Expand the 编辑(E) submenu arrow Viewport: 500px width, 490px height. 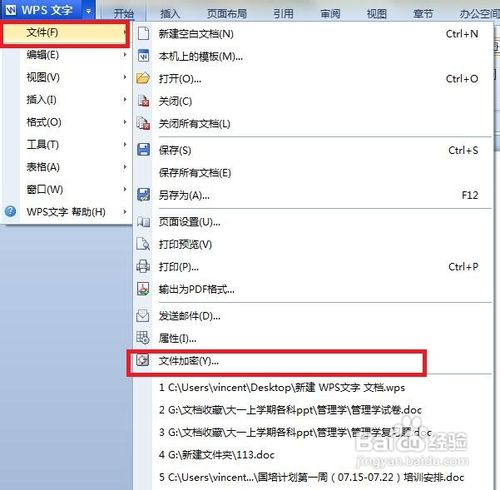(x=125, y=54)
